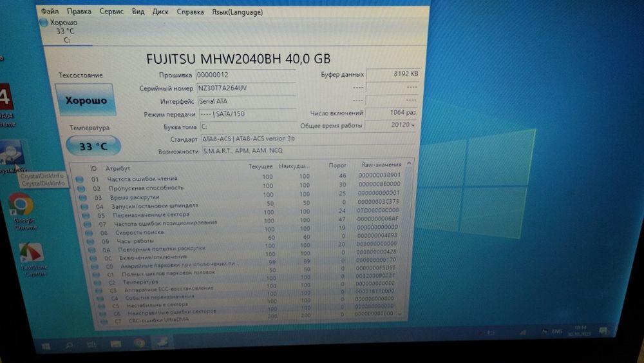Click status dot for attribute 08
Image resolution: width=644 pixels, height=363 pixels.
tap(89, 233)
